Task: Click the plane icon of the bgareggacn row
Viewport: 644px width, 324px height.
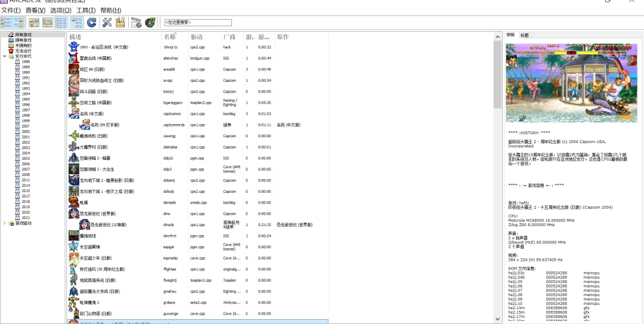Action: [74, 103]
